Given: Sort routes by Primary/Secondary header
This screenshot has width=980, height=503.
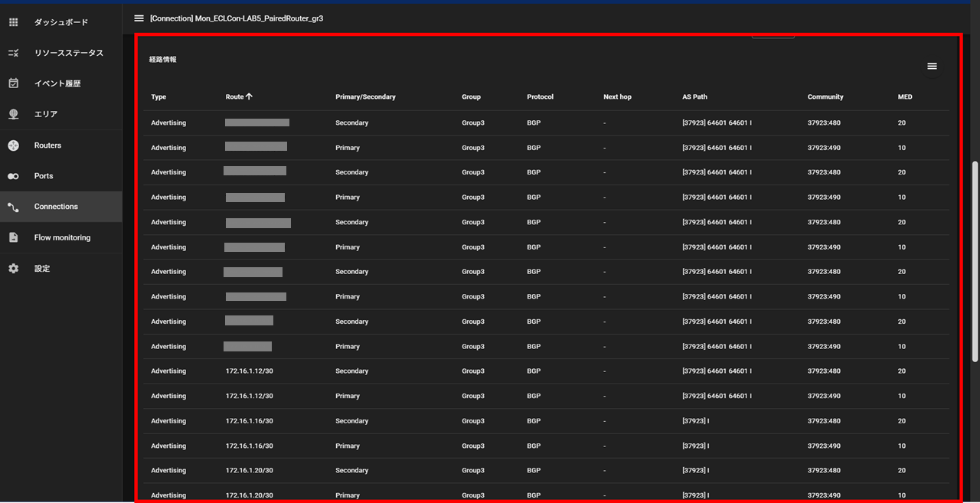Looking at the screenshot, I should pyautogui.click(x=364, y=96).
